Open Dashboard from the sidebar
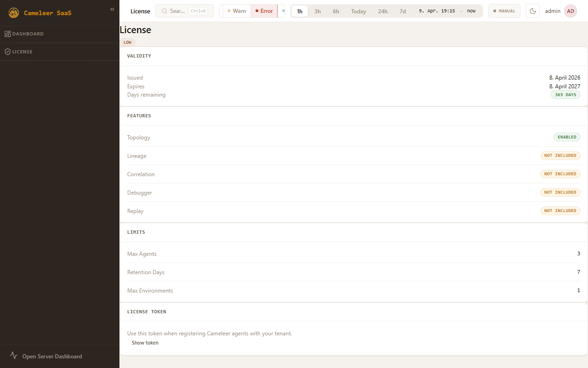588x368 pixels. (x=28, y=34)
